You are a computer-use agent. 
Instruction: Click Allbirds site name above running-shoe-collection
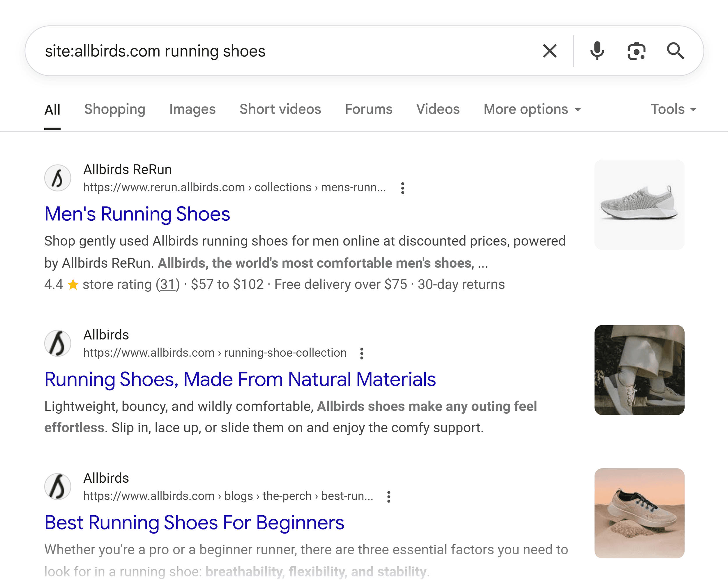(x=106, y=335)
